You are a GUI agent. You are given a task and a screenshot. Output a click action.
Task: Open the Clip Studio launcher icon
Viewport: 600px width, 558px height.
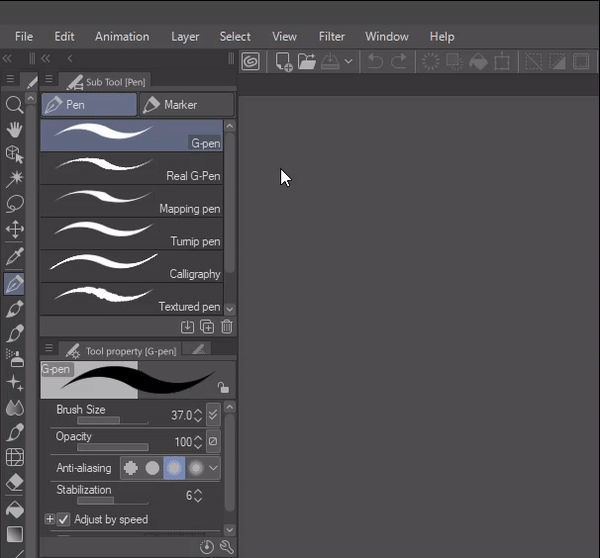point(251,61)
